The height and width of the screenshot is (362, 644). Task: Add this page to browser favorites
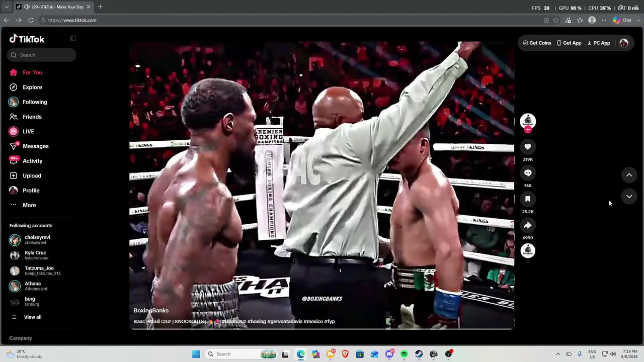(556, 20)
